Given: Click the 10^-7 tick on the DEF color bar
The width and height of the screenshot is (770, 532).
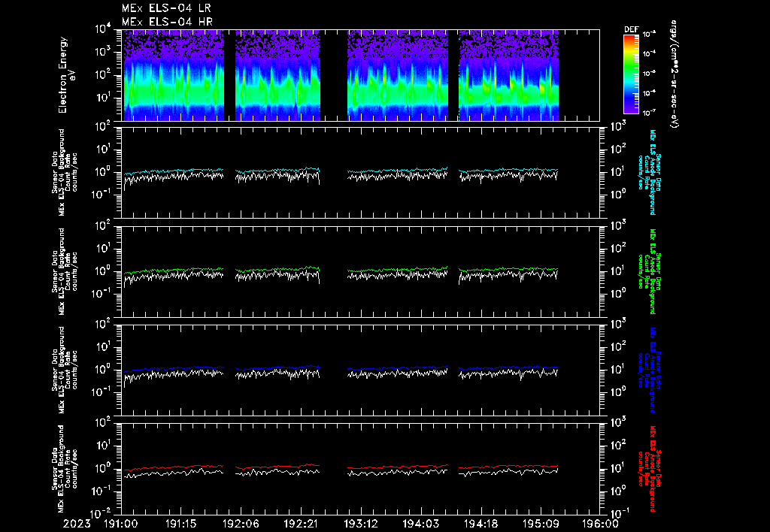Looking at the screenshot, I should coord(650,113).
